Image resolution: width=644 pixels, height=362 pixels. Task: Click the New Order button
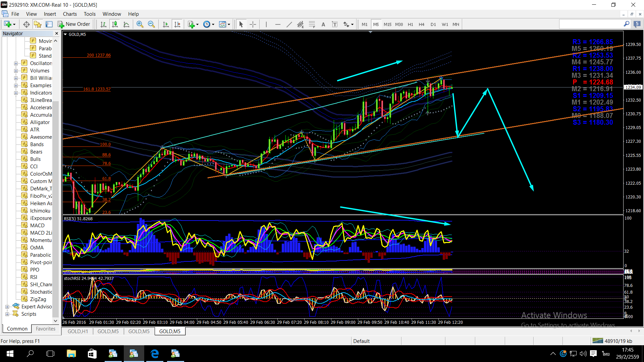(74, 24)
